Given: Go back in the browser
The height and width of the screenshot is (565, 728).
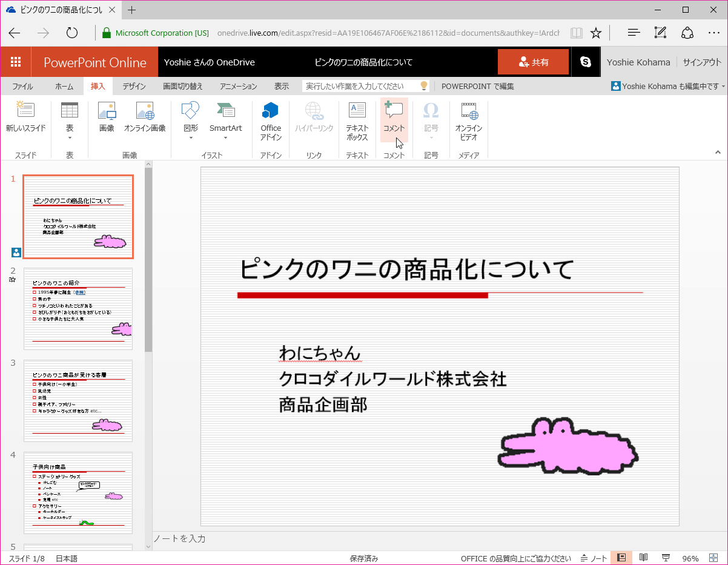Looking at the screenshot, I should [x=15, y=33].
